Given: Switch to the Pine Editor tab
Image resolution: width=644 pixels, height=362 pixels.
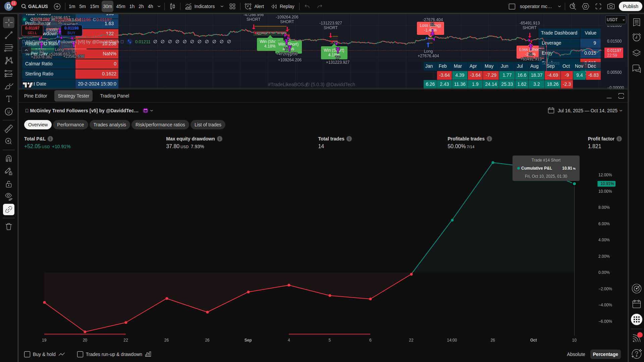Looking at the screenshot, I should pyautogui.click(x=36, y=96).
